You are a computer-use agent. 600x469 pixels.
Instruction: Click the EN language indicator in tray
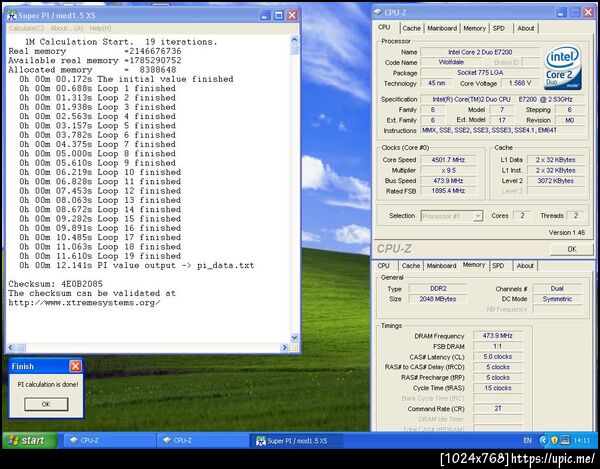click(527, 441)
